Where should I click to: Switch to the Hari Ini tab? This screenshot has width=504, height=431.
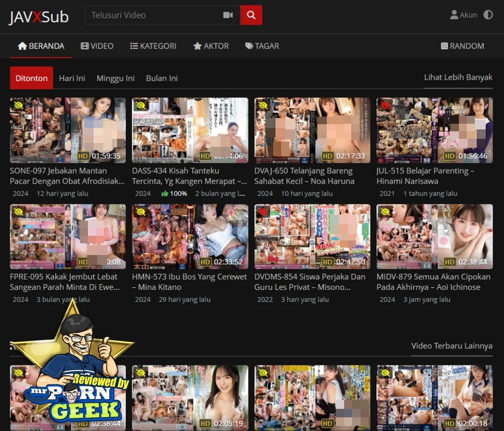tap(72, 78)
